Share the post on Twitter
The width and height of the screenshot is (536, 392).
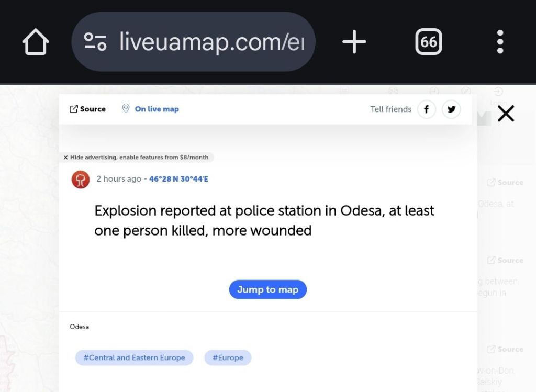pos(451,109)
